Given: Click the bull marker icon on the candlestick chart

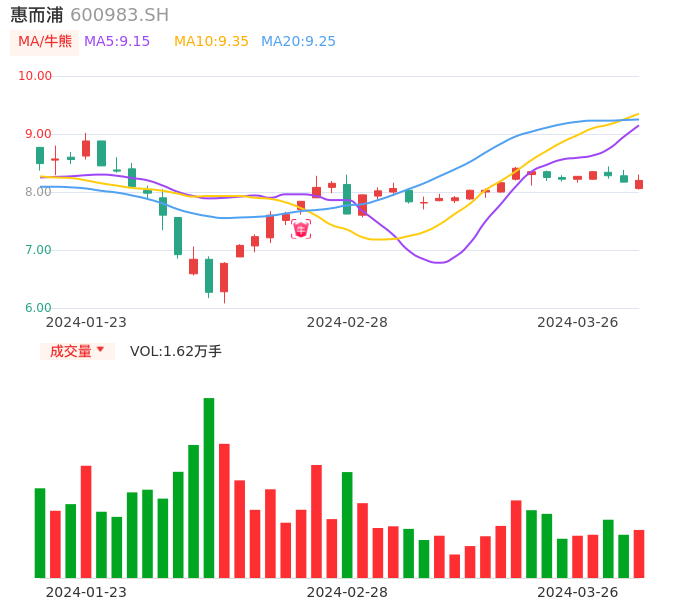Looking at the screenshot, I should 301,229.
